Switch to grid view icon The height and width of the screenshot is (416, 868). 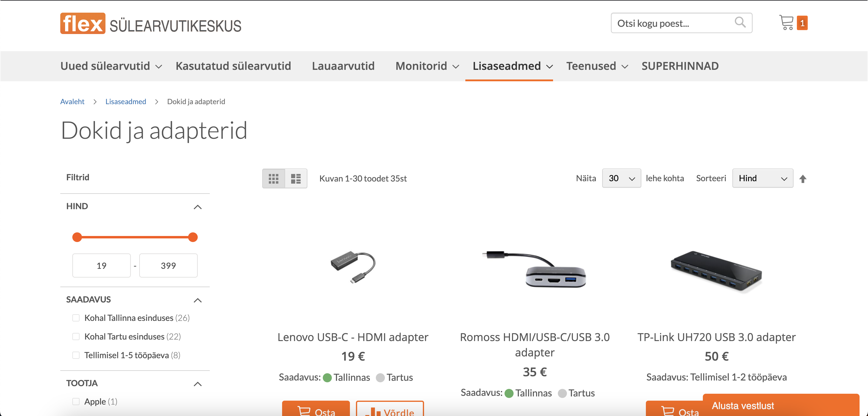click(274, 179)
